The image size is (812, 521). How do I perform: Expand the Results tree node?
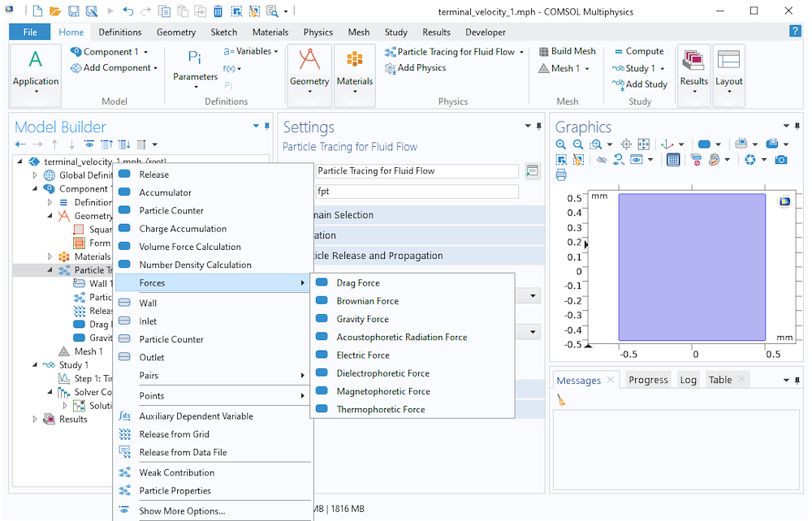[35, 419]
